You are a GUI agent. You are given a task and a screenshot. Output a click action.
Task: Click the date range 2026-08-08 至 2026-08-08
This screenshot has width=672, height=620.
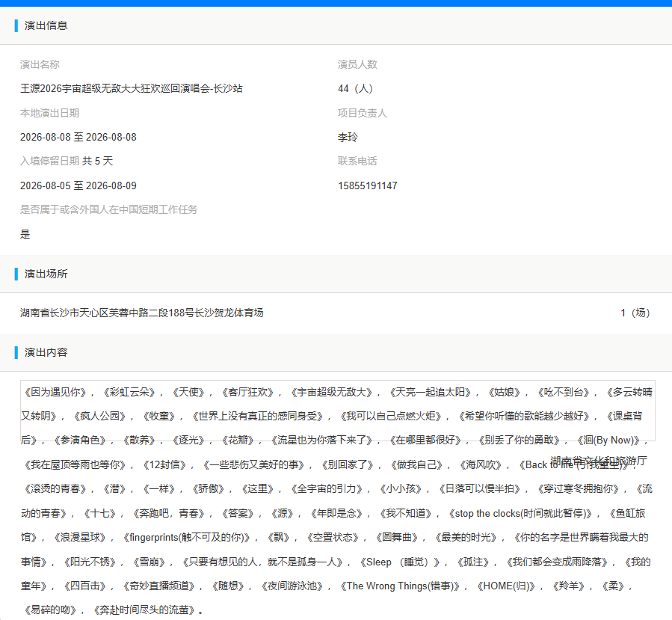78,137
